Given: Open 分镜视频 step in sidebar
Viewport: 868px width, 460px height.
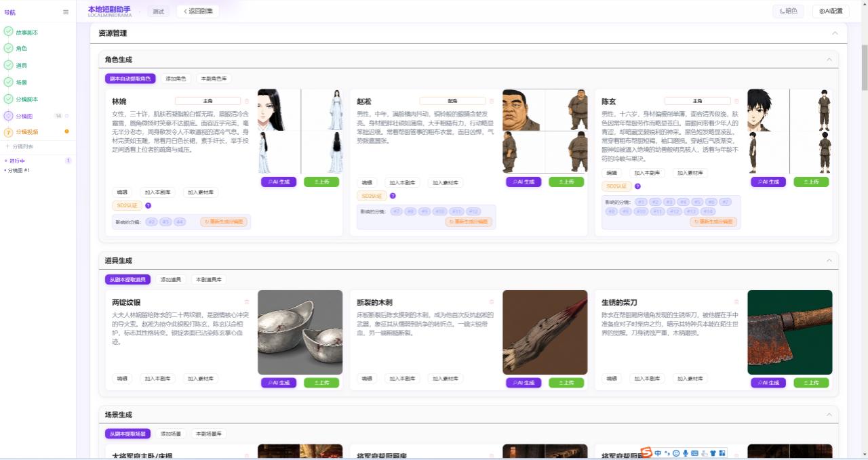Looking at the screenshot, I should tap(27, 132).
